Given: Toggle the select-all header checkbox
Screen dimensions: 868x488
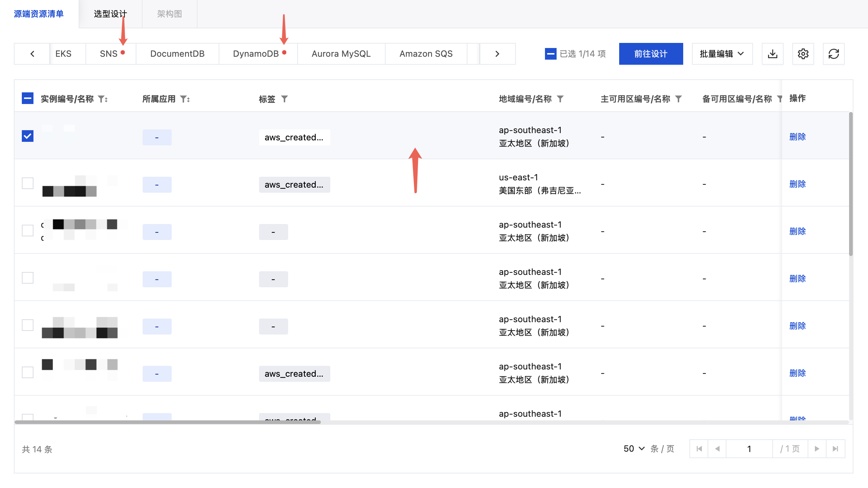Looking at the screenshot, I should coord(28,98).
